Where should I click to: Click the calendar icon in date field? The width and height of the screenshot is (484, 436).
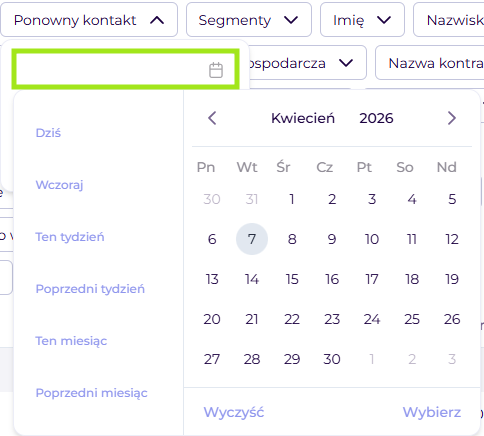point(216,70)
